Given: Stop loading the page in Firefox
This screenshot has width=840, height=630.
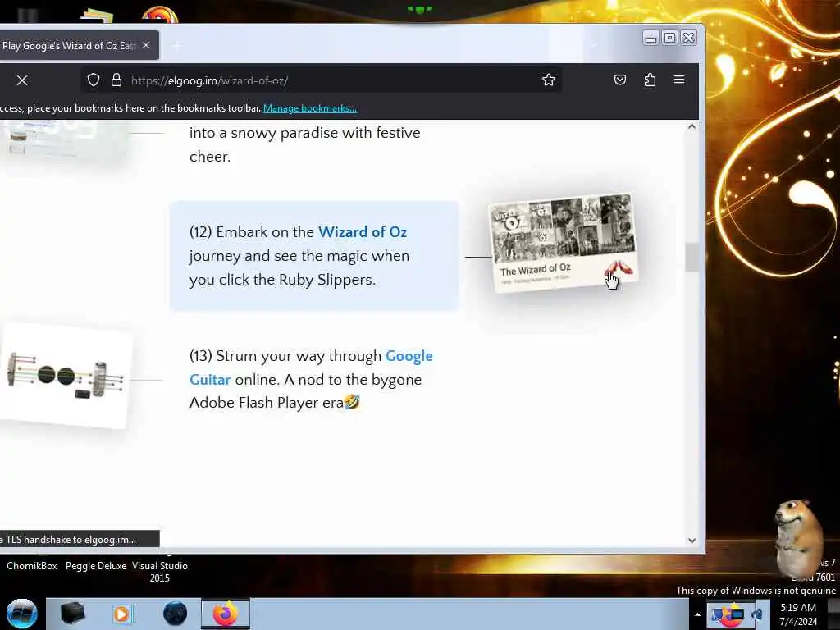Looking at the screenshot, I should (x=22, y=80).
